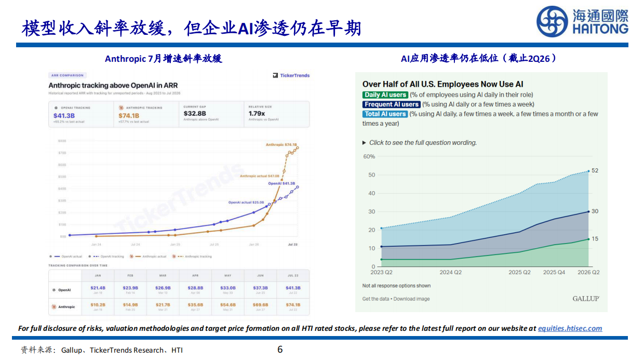Image resolution: width=644 pixels, height=362 pixels.
Task: Click the 'Anthropic $74.1B' chart end label
Action: click(281, 144)
